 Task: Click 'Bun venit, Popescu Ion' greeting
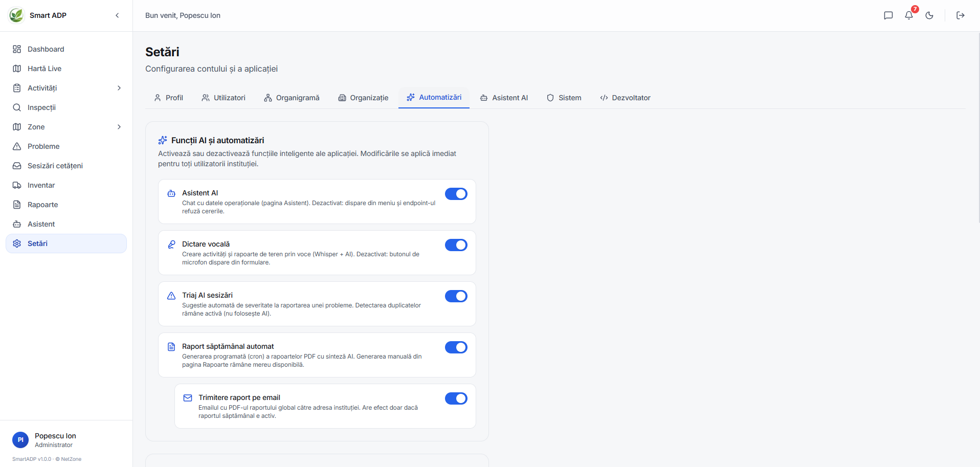[x=183, y=15]
